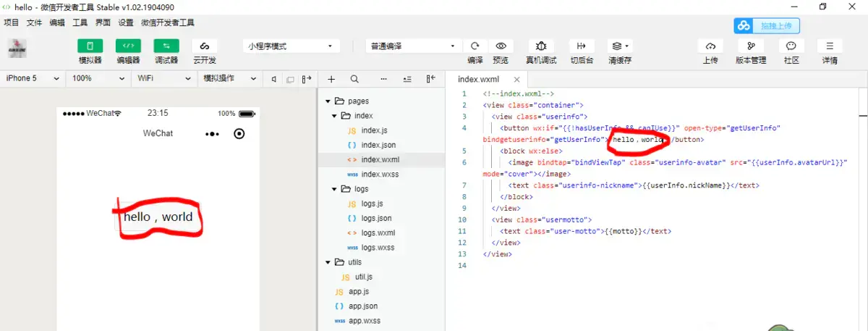868x331 pixels.
Task: Select index.wxml in file tree
Action: [x=381, y=159]
